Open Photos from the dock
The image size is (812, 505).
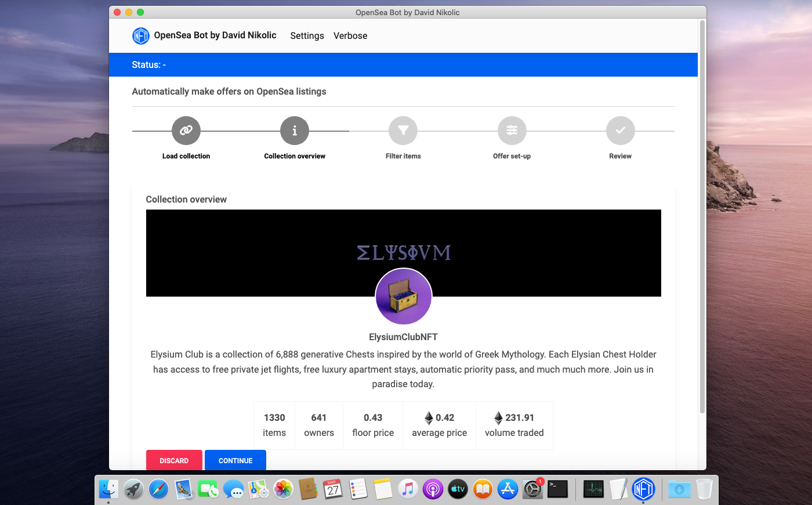click(x=284, y=489)
